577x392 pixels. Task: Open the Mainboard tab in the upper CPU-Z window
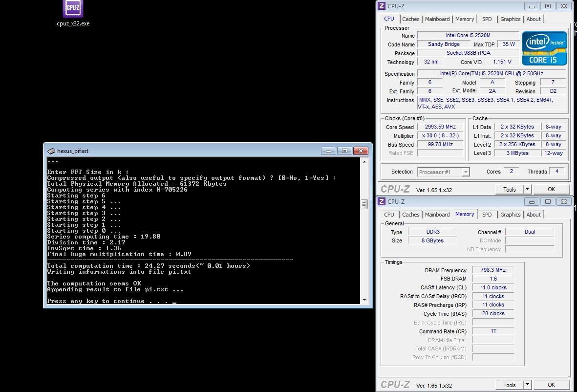[437, 19]
